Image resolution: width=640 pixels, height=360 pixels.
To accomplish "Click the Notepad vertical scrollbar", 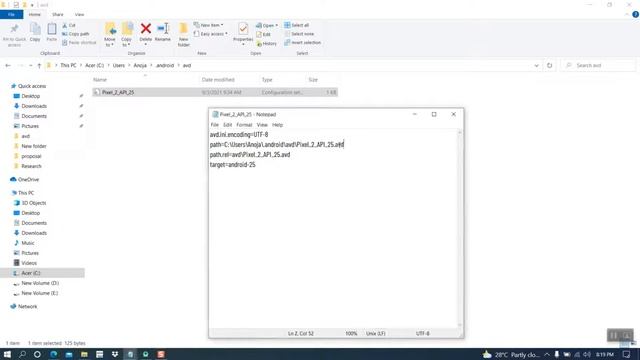I will pos(460,229).
